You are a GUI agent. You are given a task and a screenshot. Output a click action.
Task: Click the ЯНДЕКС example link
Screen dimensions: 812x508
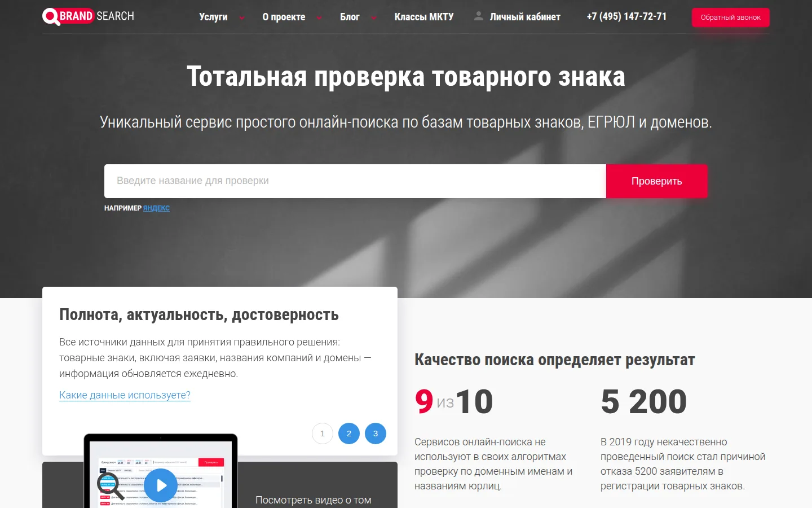[x=156, y=208]
